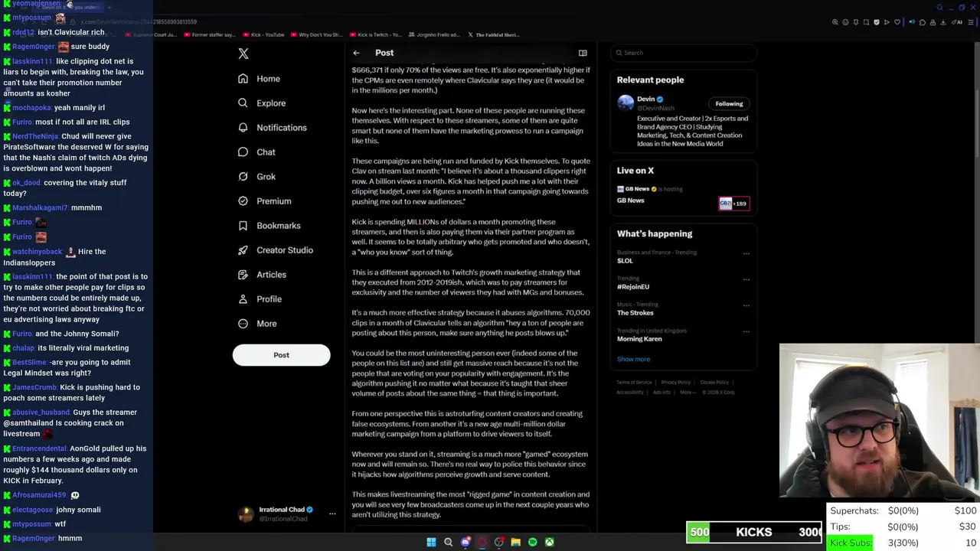
Task: Focus the X Search input field
Action: (684, 53)
